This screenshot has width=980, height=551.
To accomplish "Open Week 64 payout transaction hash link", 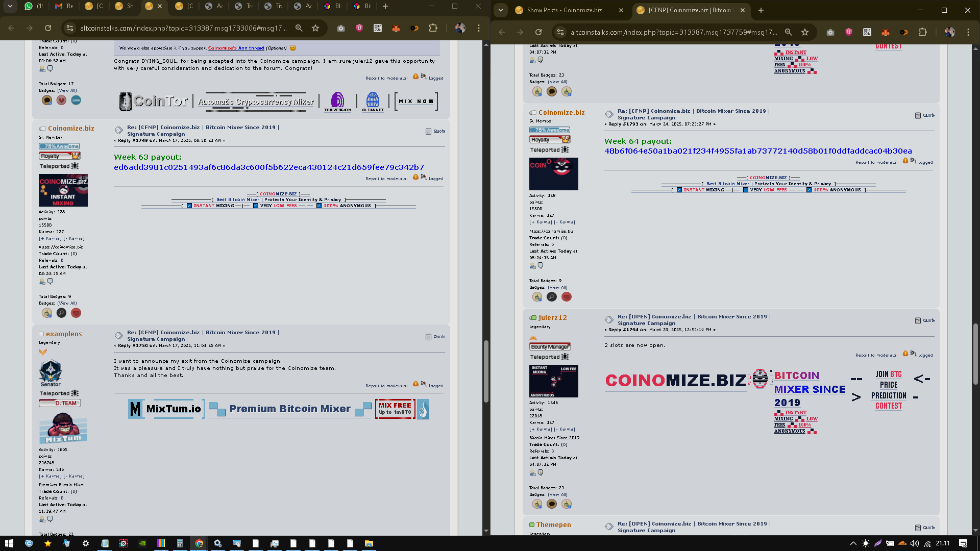I will coord(758,151).
